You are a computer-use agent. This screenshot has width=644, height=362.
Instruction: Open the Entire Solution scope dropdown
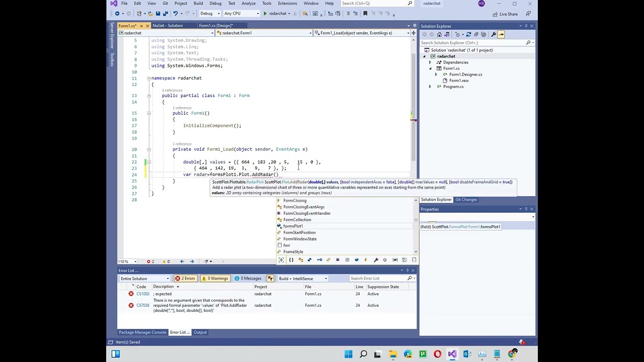coord(144,279)
